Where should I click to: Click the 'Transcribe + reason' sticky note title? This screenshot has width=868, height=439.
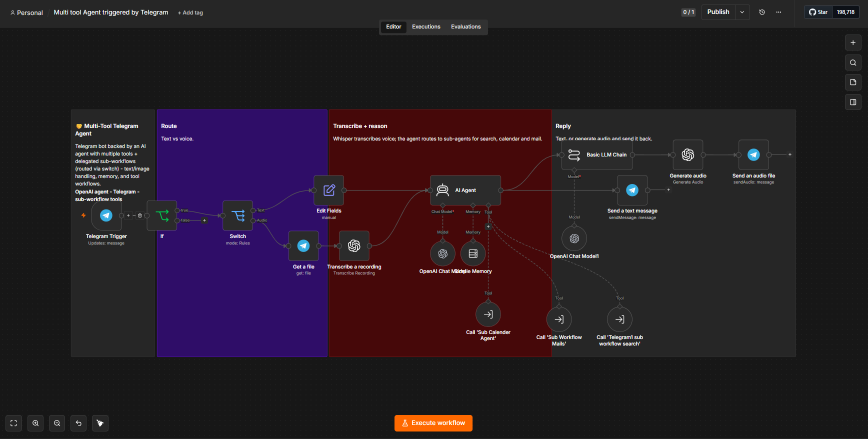(360, 126)
